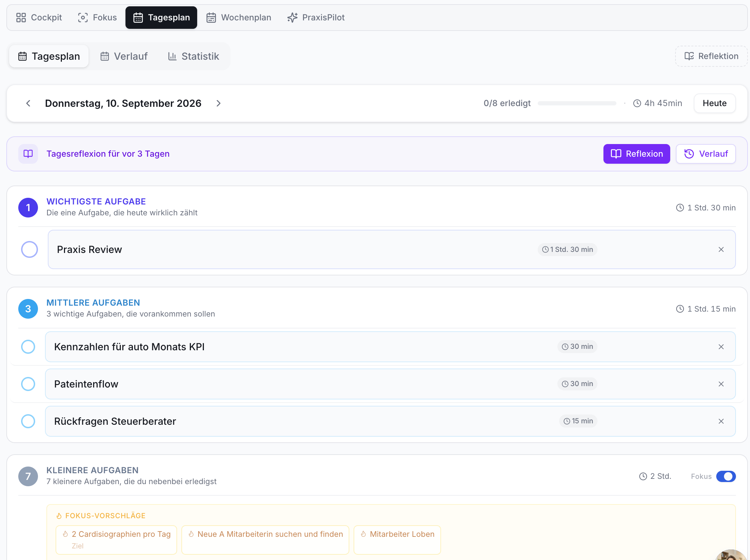Click the erledigt progress bar
Image resolution: width=750 pixels, height=560 pixels.
coord(577,103)
